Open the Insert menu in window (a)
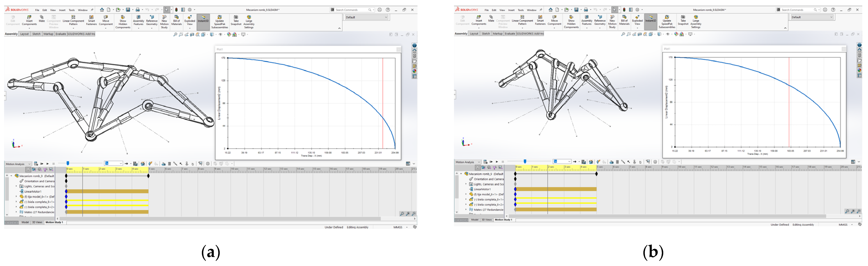This screenshot has height=266, width=868. coord(62,10)
